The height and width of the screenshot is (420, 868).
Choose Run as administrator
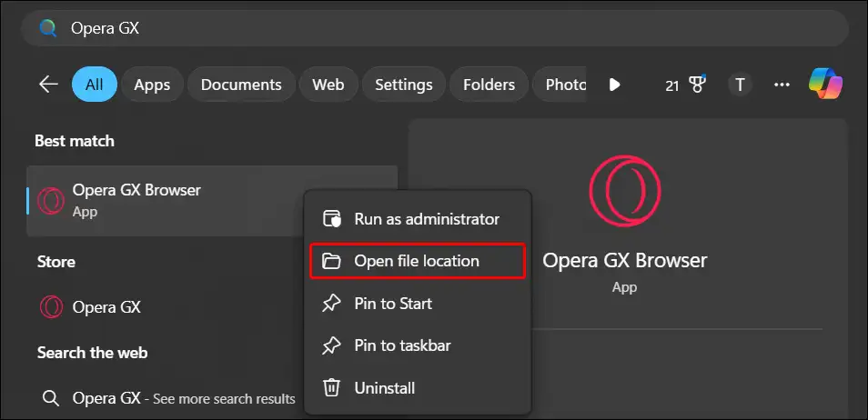pos(418,219)
